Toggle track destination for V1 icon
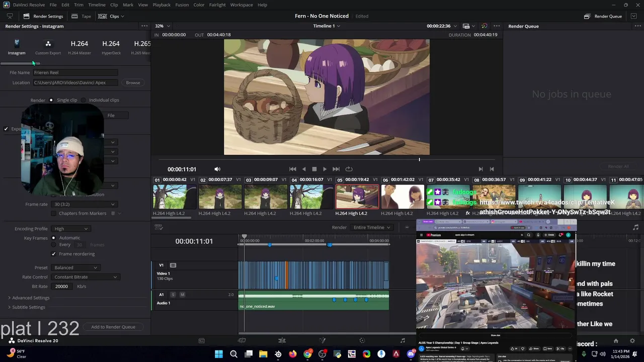 tap(173, 265)
